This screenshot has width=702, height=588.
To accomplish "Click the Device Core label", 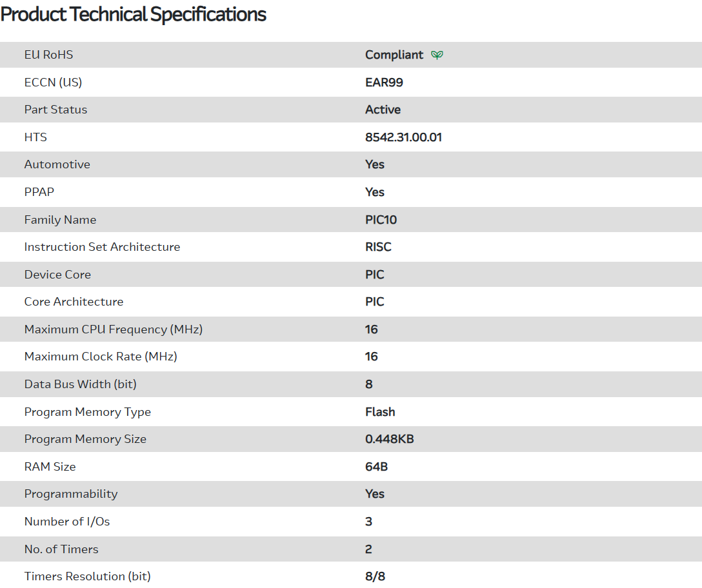I will 57,275.
